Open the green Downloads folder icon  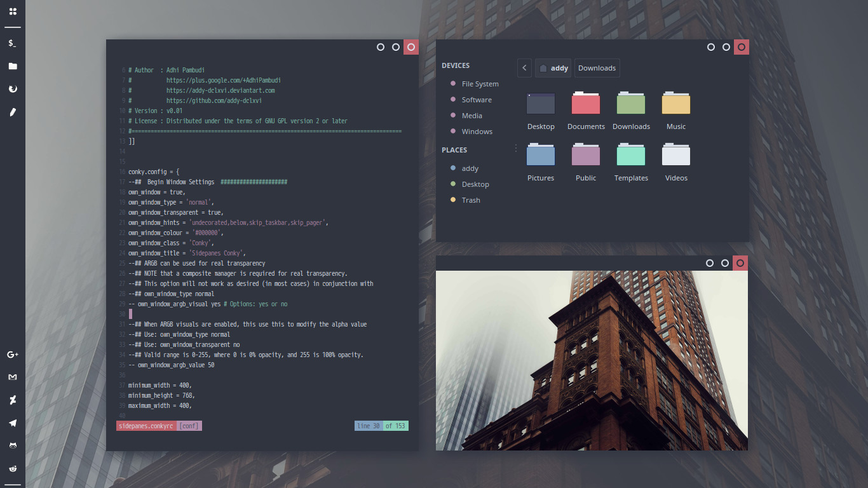[631, 104]
